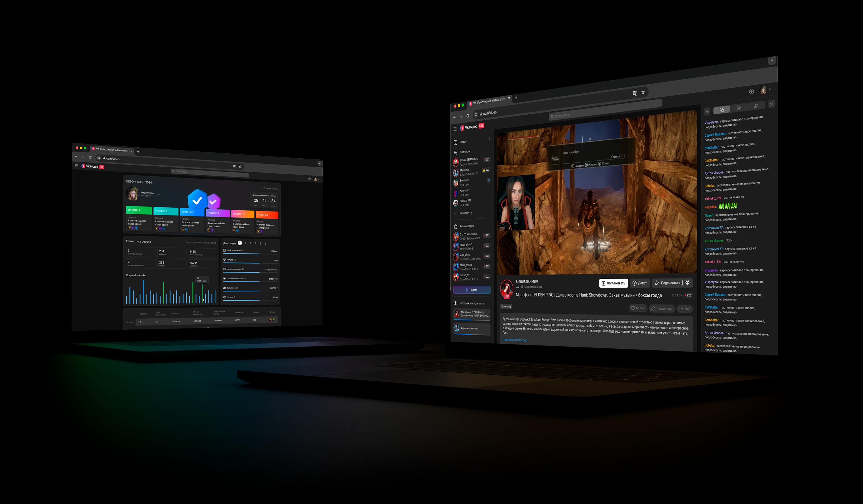Expand subscriptions list via Развернуть

(463, 213)
